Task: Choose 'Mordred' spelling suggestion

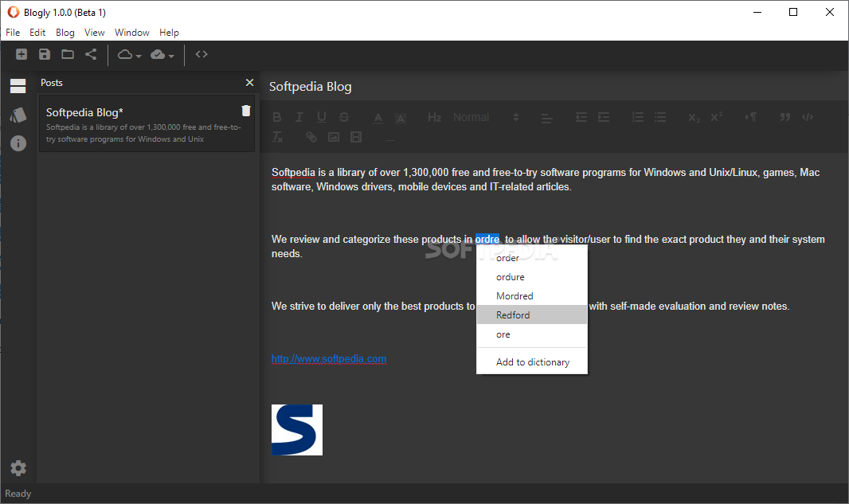Action: 532,295
